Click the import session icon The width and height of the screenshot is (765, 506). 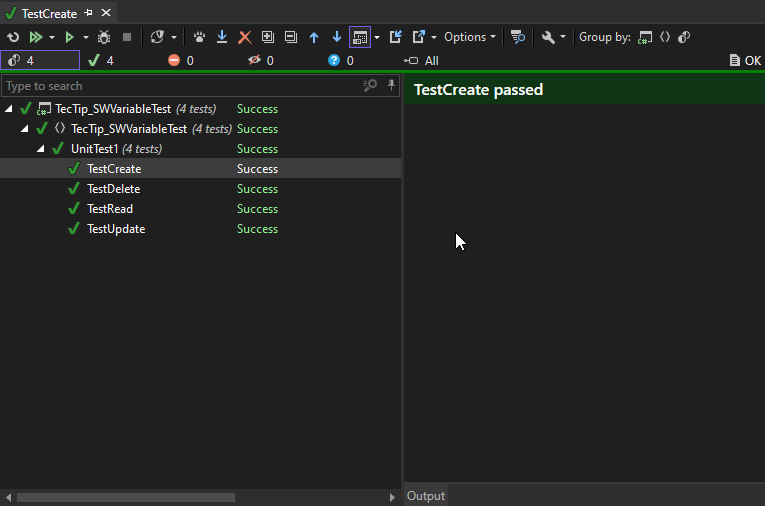click(x=396, y=37)
